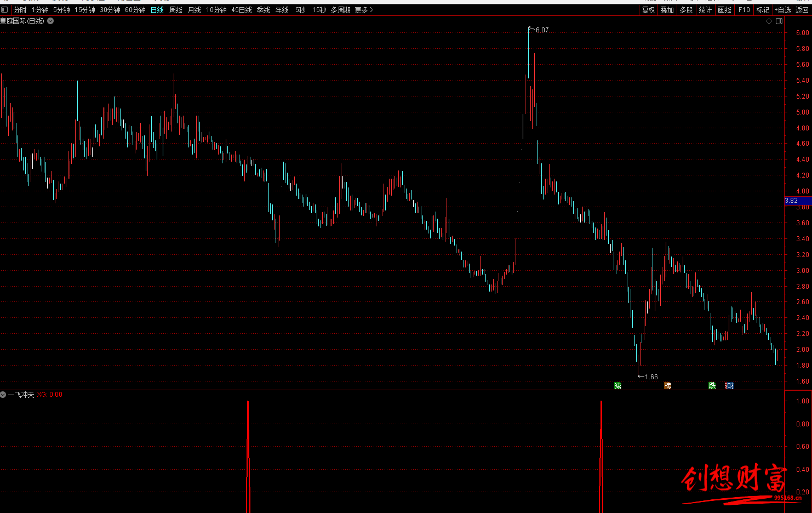
Task: Toggle 复权 price adjustment
Action: coord(648,10)
